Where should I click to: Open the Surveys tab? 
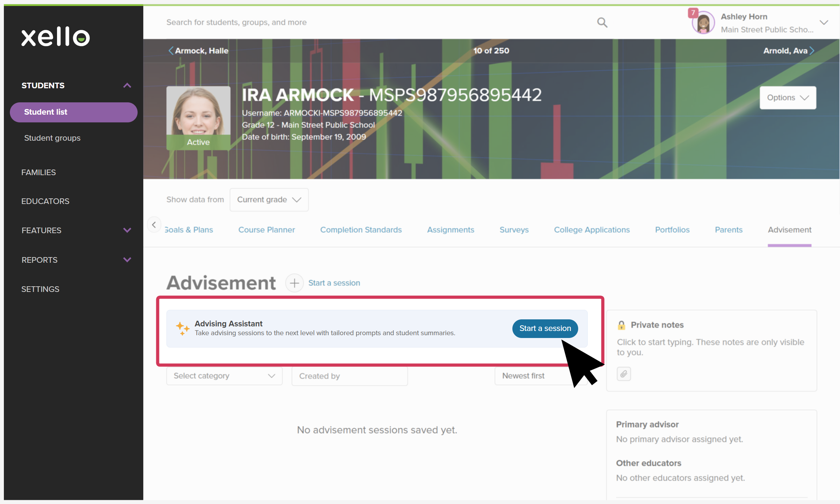[x=514, y=230]
